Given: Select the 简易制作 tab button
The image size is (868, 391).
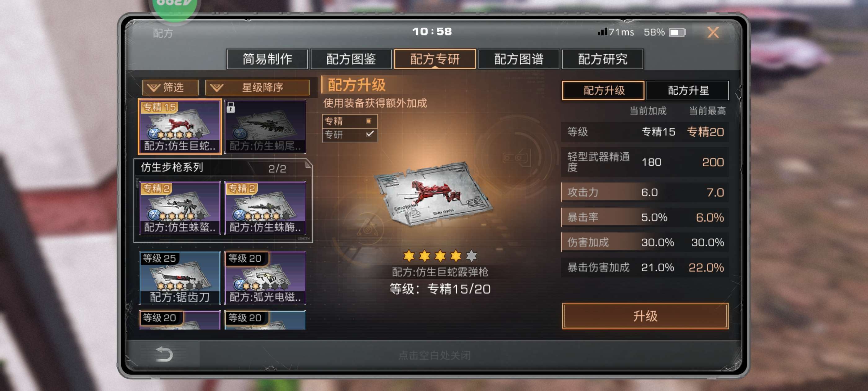Looking at the screenshot, I should (x=267, y=59).
